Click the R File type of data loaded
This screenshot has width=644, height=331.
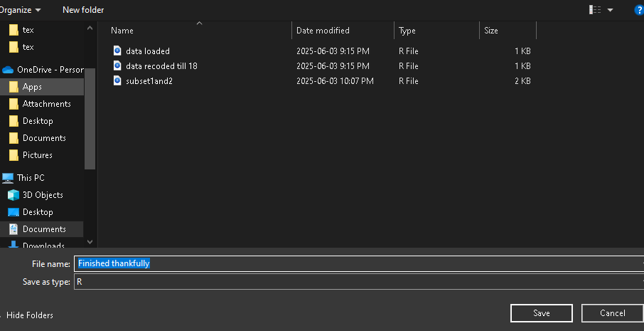[408, 51]
